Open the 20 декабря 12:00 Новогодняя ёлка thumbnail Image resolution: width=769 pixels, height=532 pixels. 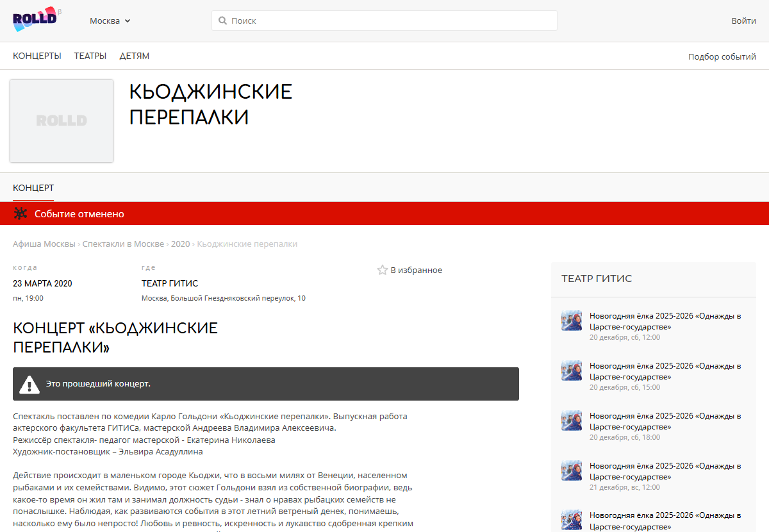click(572, 320)
